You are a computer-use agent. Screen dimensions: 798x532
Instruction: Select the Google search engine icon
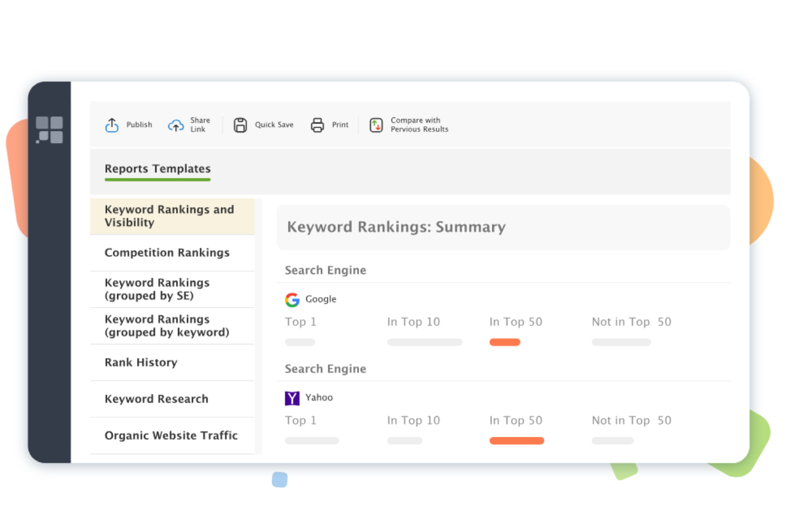pos(292,300)
